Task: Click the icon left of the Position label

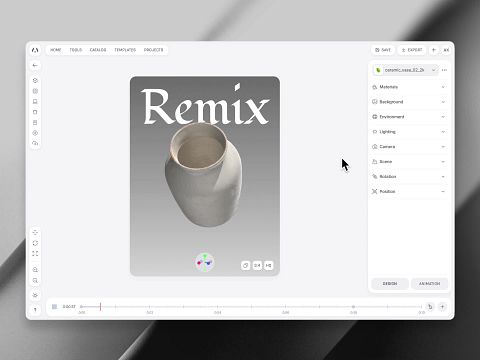Action: click(x=375, y=191)
